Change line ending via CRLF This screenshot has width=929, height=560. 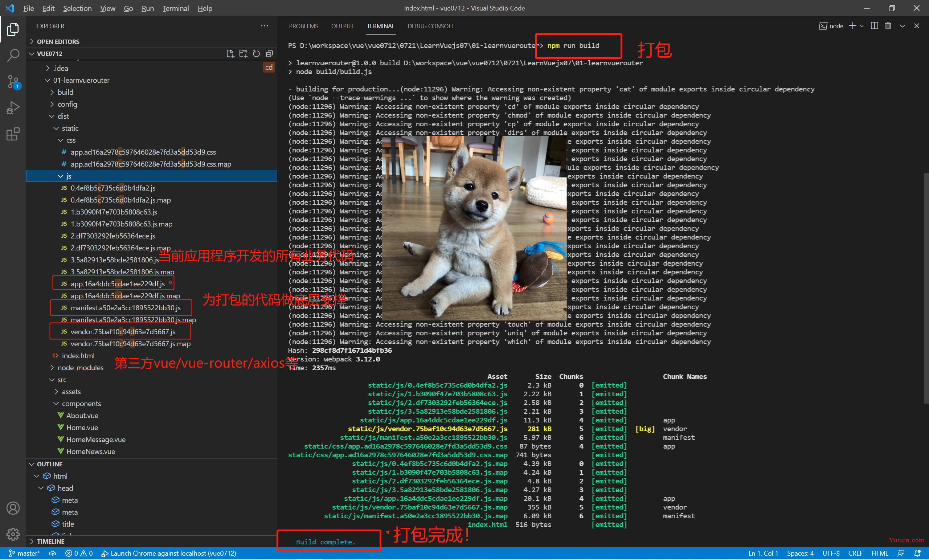855,553
